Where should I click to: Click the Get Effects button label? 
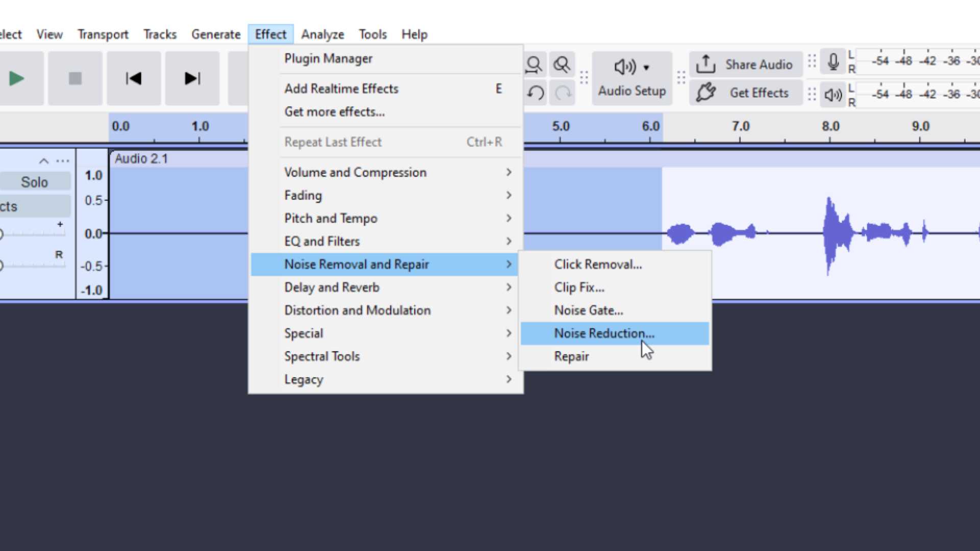(x=759, y=93)
